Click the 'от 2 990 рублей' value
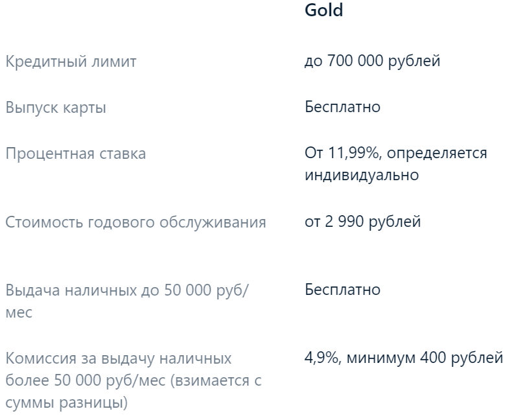Image resolution: width=508 pixels, height=420 pixels. click(x=363, y=222)
